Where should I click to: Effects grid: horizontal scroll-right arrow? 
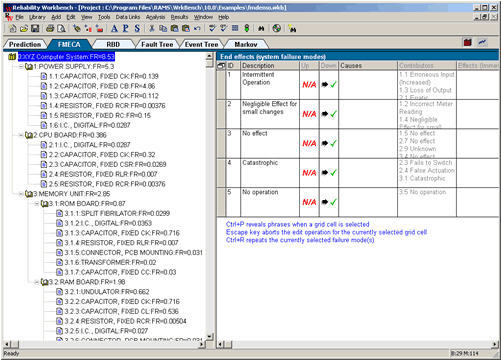[495, 344]
